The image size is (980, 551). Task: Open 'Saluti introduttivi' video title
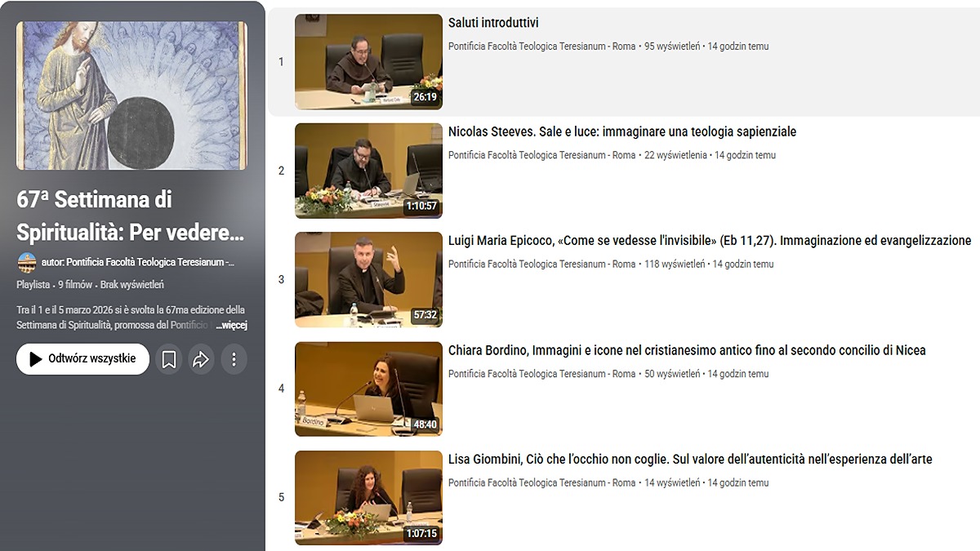pos(493,23)
